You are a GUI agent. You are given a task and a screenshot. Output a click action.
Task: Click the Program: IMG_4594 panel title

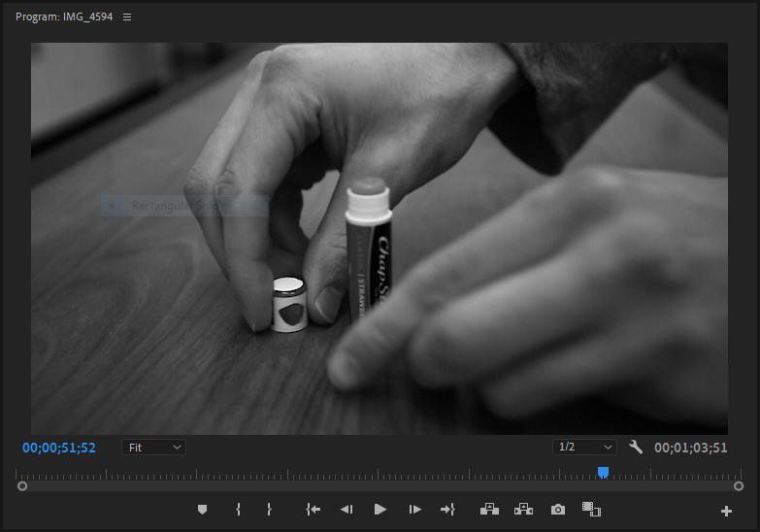point(64,17)
